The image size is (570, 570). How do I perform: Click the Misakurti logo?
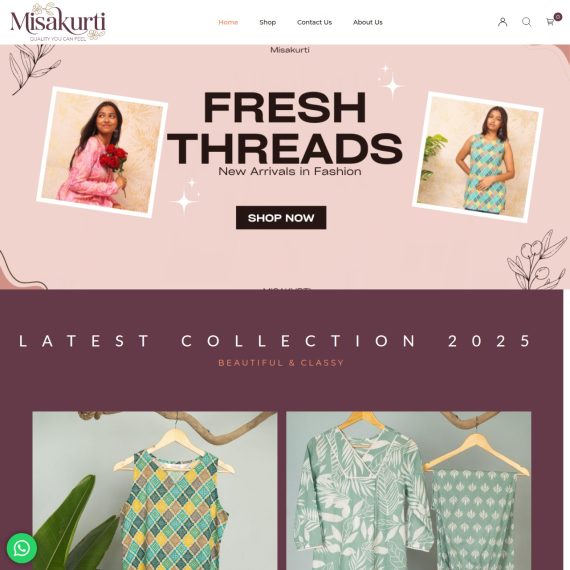pos(58,22)
